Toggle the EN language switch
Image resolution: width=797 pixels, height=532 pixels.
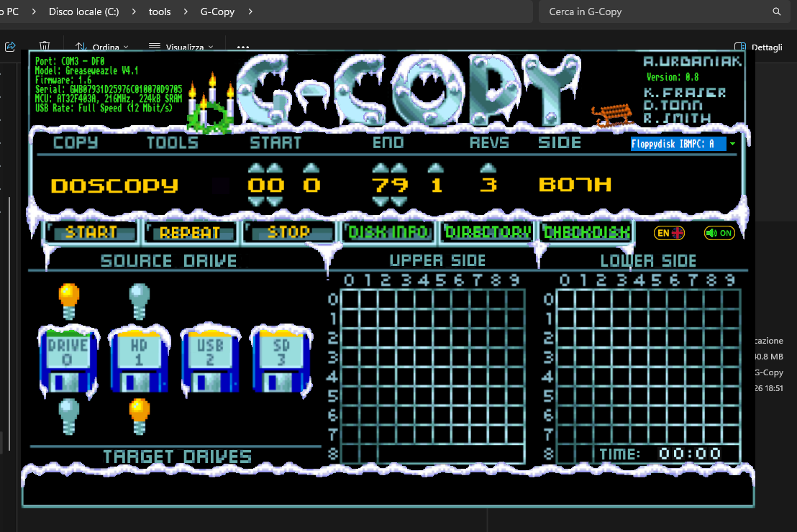click(668, 233)
